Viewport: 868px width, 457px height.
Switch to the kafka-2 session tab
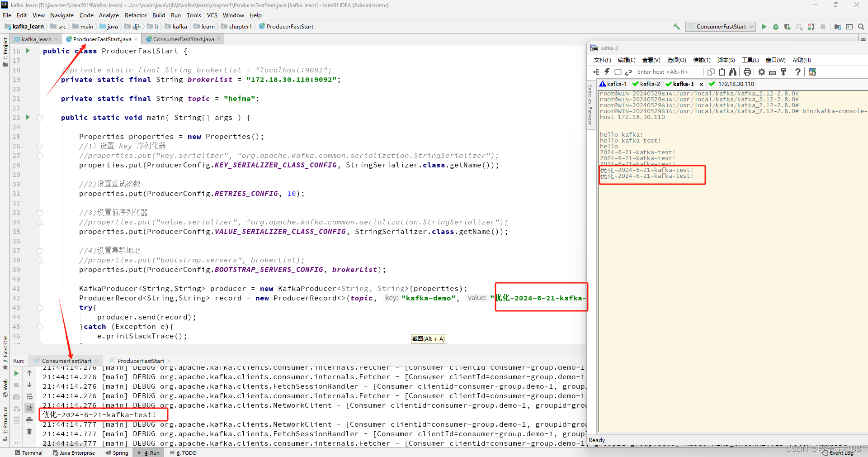coord(646,84)
